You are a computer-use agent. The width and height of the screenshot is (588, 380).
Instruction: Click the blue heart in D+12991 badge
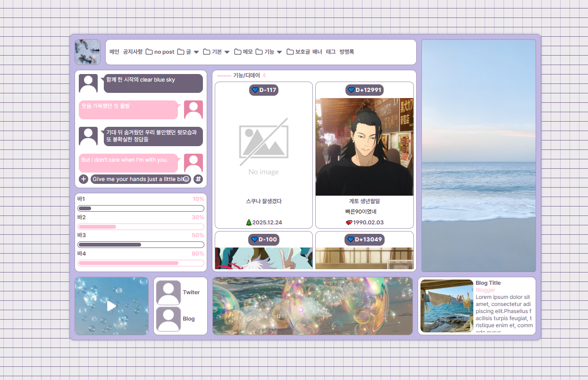[x=351, y=90]
